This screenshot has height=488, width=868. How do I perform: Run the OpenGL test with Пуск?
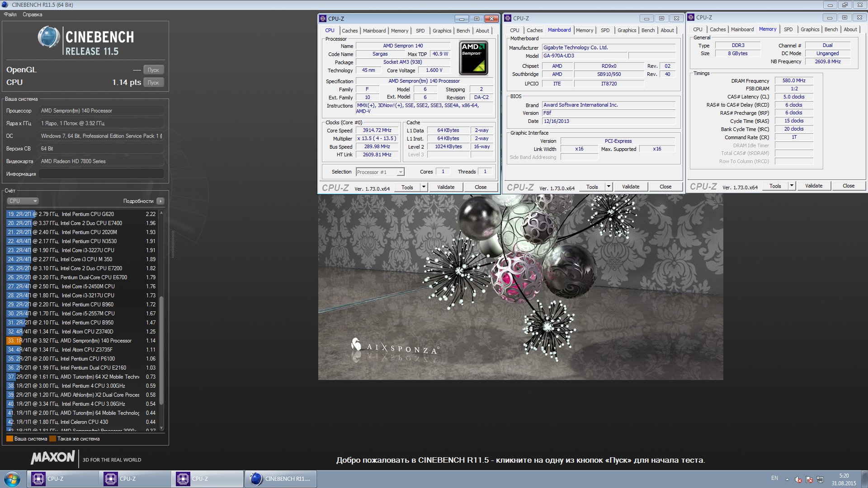[154, 70]
